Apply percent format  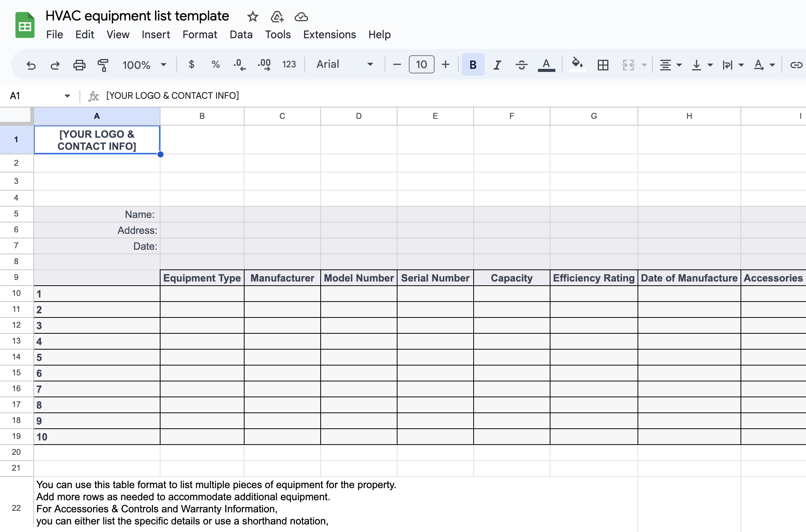[x=215, y=64]
